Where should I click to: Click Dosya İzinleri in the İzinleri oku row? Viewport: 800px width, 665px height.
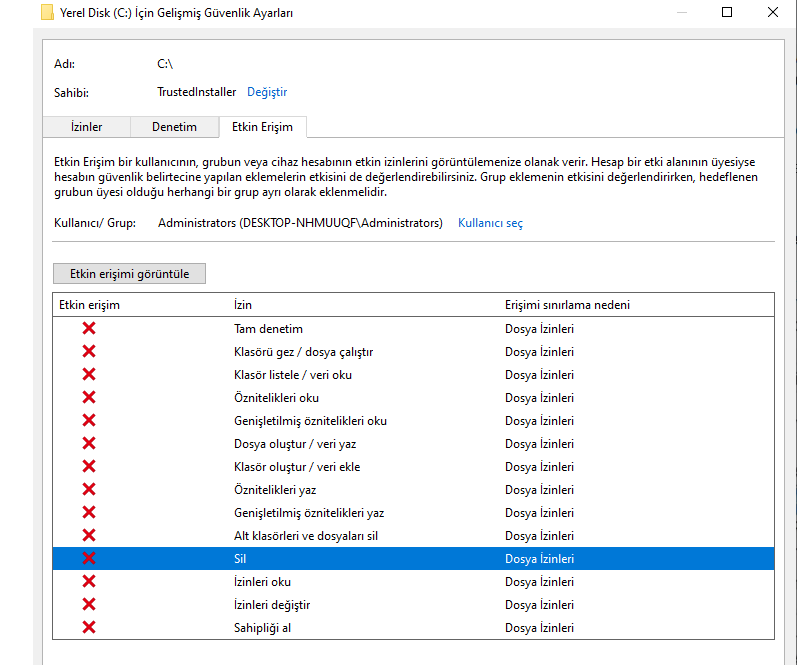(539, 581)
